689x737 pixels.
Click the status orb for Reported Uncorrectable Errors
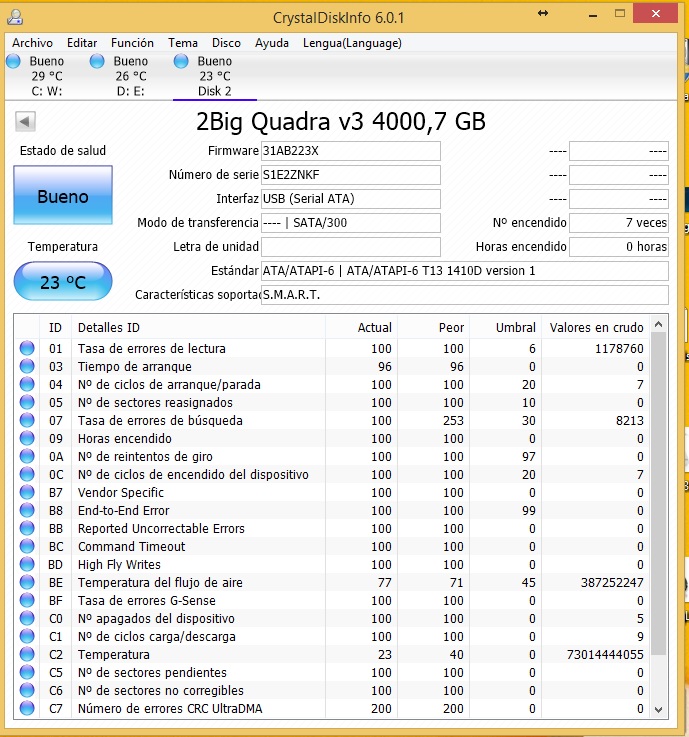[x=27, y=528]
